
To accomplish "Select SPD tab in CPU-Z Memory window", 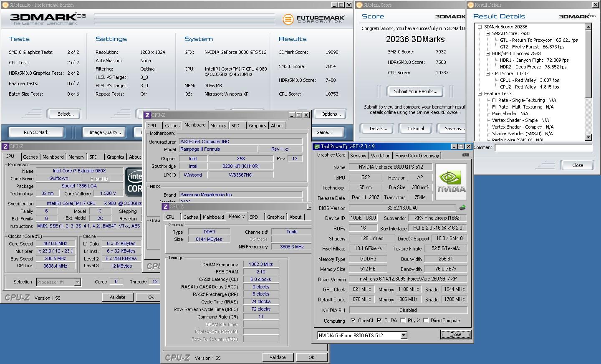I will (254, 217).
